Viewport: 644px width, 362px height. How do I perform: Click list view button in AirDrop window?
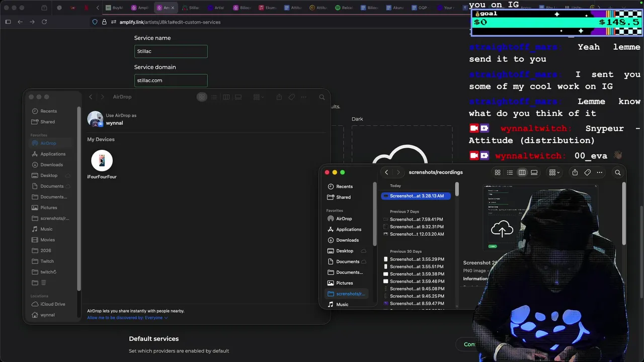214,97
